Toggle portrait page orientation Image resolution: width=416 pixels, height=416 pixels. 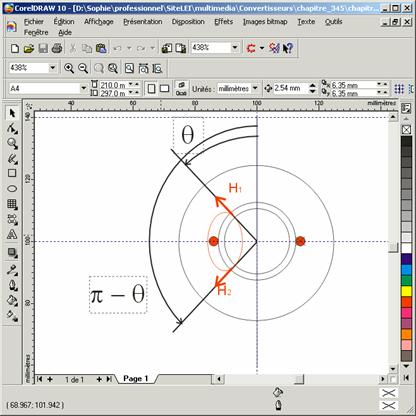pyautogui.click(x=151, y=89)
